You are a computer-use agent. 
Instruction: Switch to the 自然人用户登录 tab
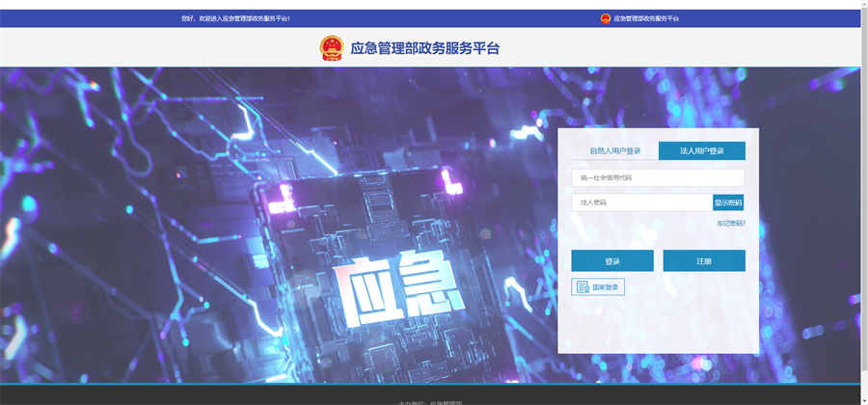[615, 150]
